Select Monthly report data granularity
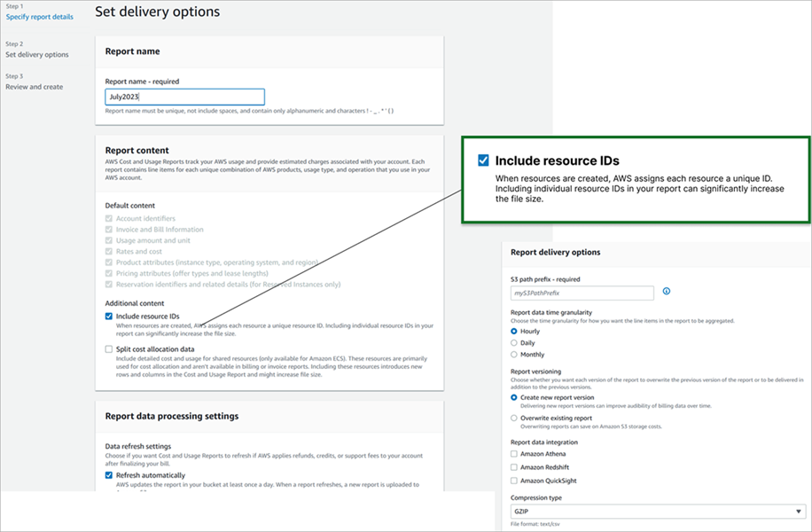The image size is (812, 532). click(x=516, y=354)
